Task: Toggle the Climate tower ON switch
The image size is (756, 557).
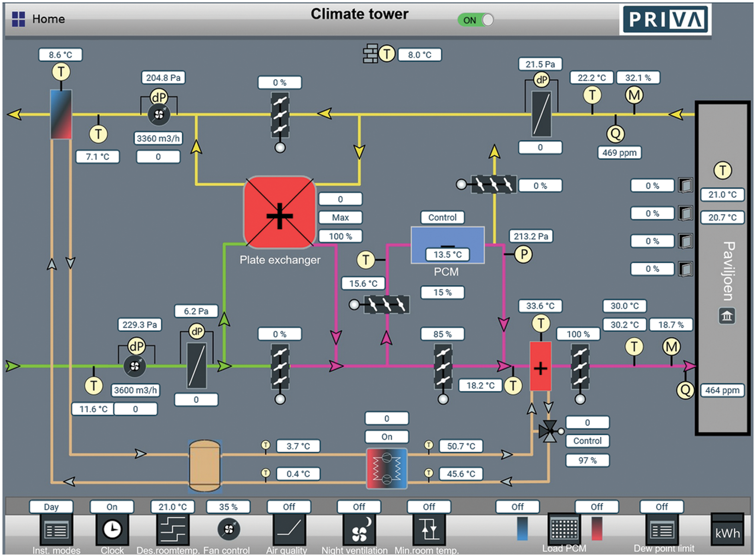Action: coord(476,20)
